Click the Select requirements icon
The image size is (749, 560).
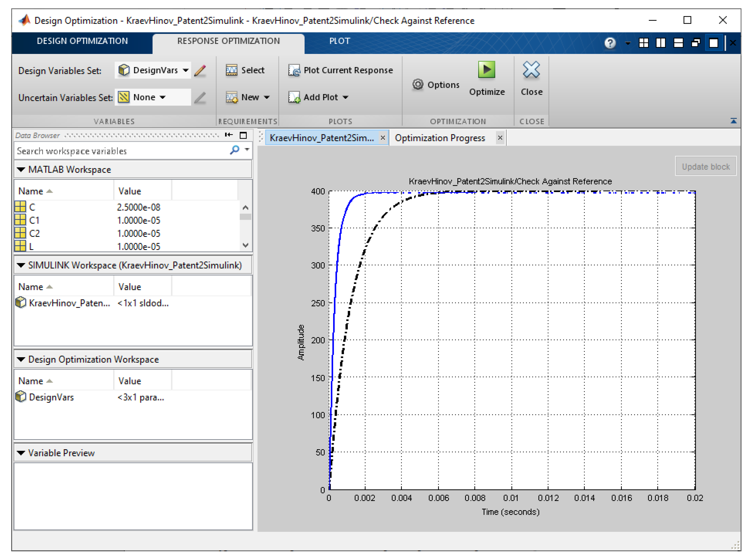[231, 70]
